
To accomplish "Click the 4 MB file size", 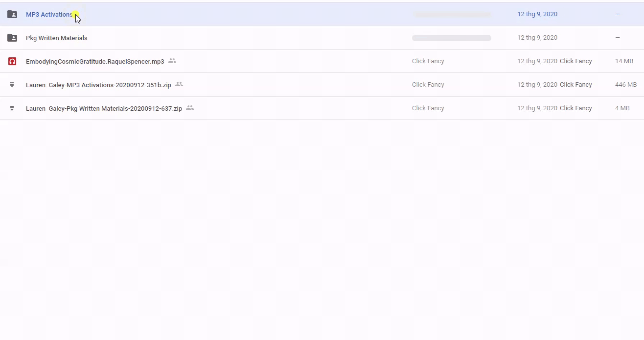I will (622, 108).
